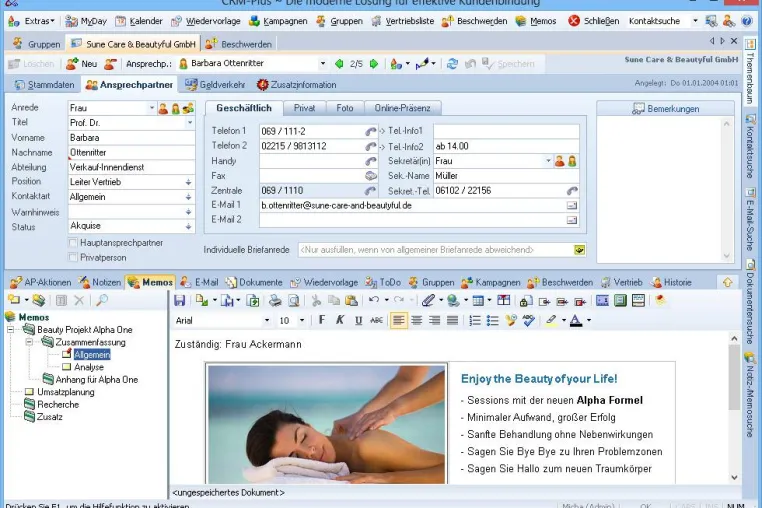Click the help question mark icon
This screenshot has height=508, width=762.
(x=747, y=21)
